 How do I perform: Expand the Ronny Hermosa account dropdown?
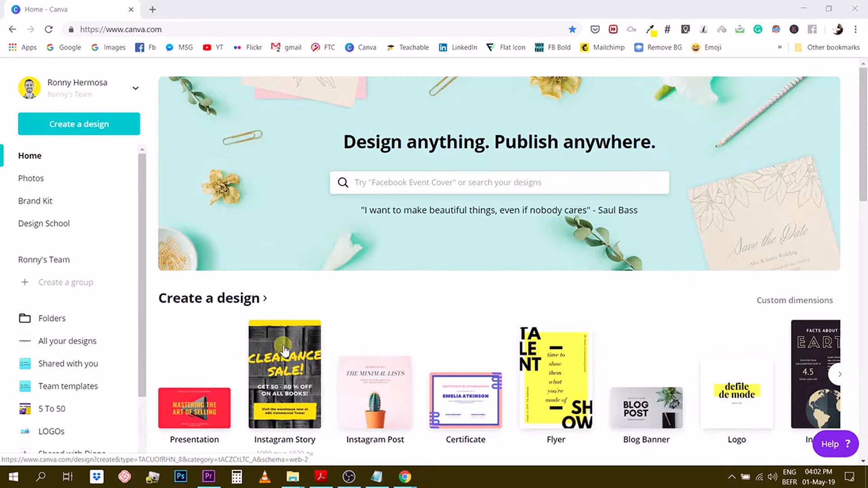coord(135,88)
